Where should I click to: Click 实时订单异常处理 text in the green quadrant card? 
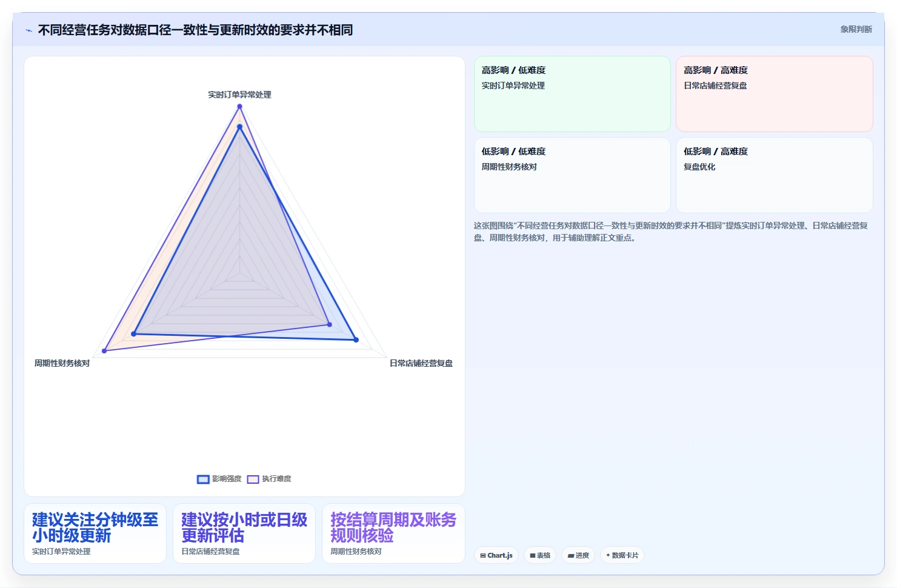click(x=513, y=85)
